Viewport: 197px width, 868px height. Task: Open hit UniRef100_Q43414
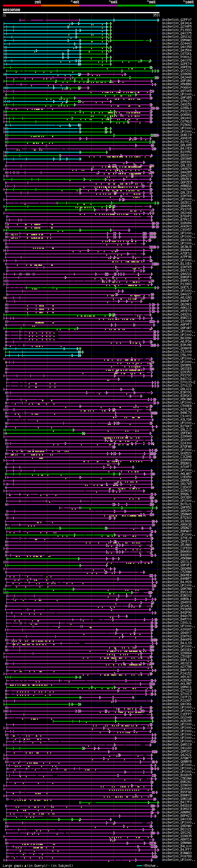coord(176,23)
